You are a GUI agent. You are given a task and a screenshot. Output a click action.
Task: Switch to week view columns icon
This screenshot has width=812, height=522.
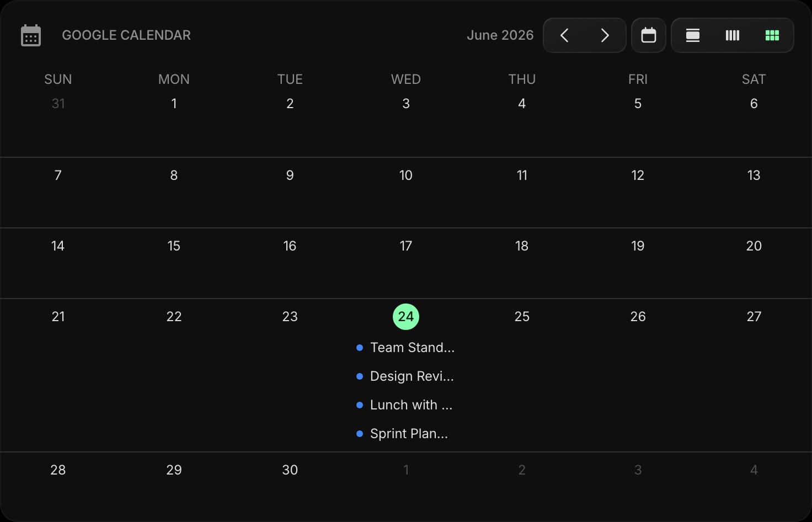733,35
